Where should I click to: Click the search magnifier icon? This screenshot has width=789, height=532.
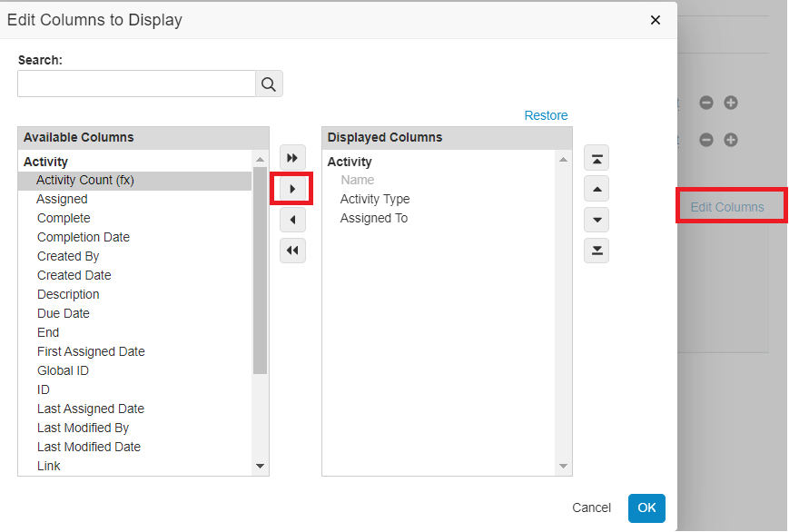pos(269,84)
